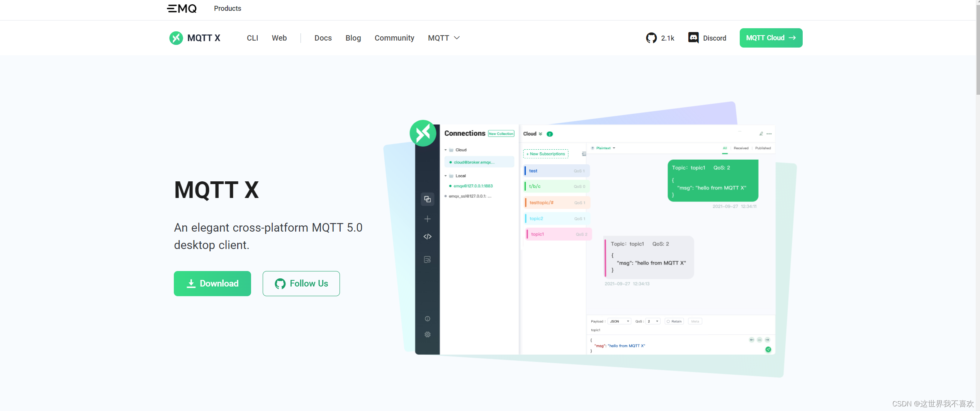Click the payload JSON editor text
980x411 pixels.
tap(618, 346)
